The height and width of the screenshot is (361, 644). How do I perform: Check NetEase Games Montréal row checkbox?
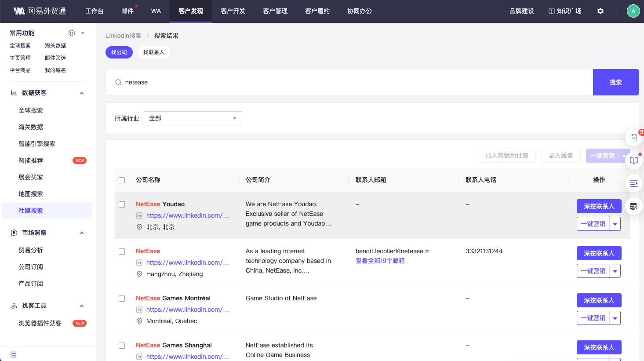[122, 299]
